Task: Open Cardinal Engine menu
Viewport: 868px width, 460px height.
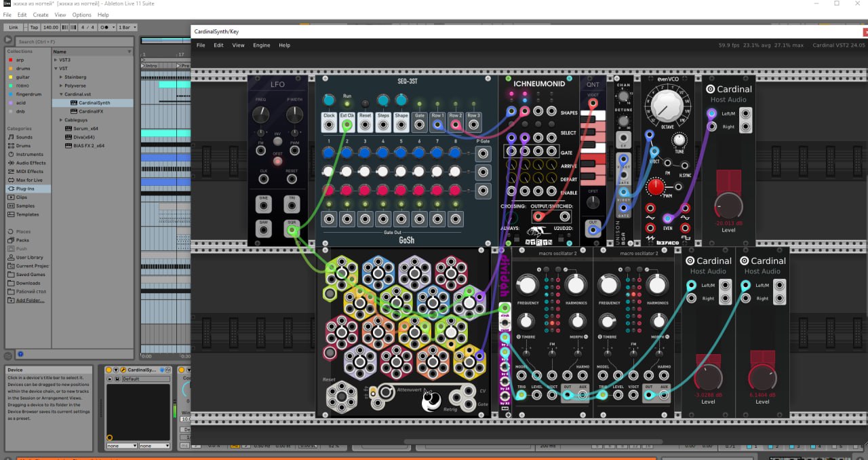Action: click(262, 45)
